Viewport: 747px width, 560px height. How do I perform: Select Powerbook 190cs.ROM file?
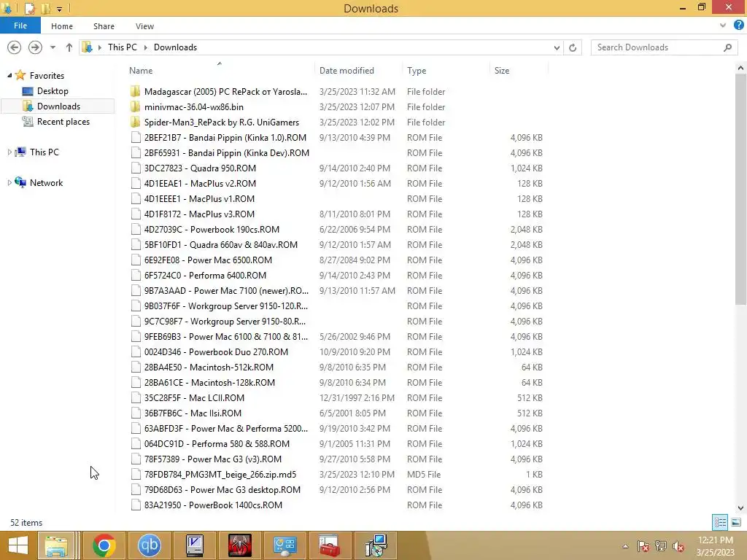[x=212, y=230]
